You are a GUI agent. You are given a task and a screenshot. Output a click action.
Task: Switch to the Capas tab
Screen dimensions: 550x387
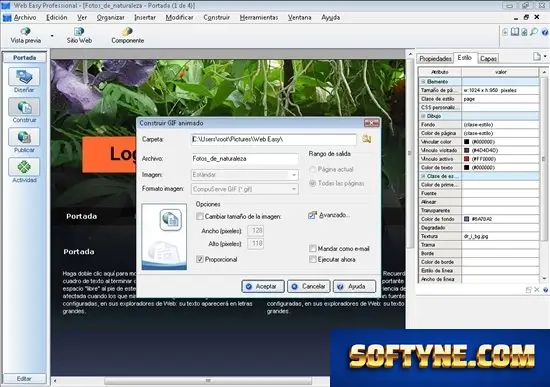coord(488,59)
